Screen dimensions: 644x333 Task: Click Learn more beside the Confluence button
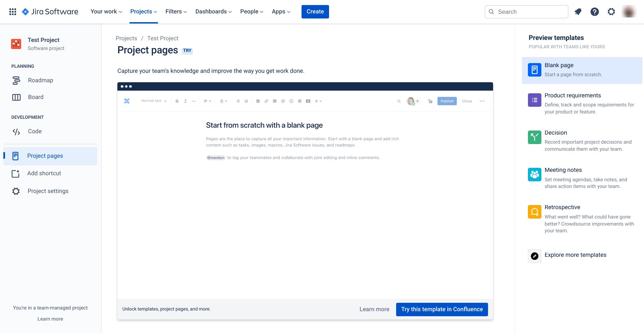click(x=374, y=310)
